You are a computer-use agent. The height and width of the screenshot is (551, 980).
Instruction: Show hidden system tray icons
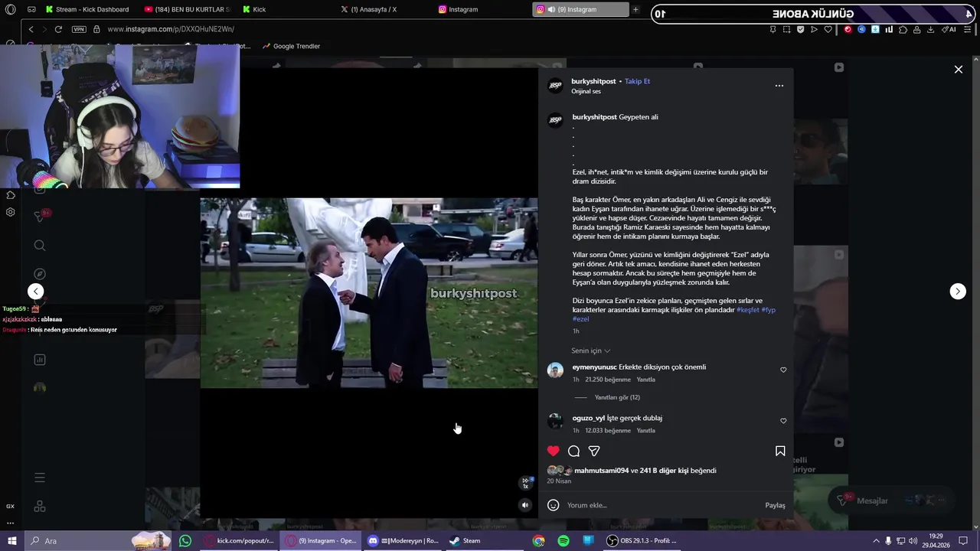[876, 541]
